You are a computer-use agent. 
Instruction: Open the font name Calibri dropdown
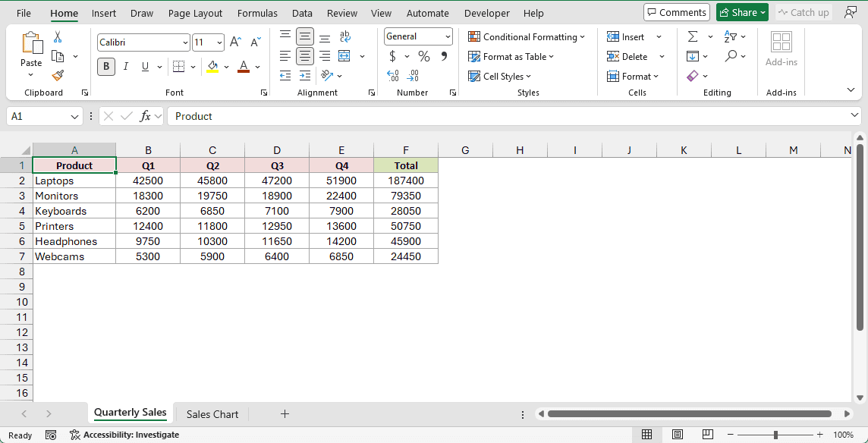(x=185, y=42)
